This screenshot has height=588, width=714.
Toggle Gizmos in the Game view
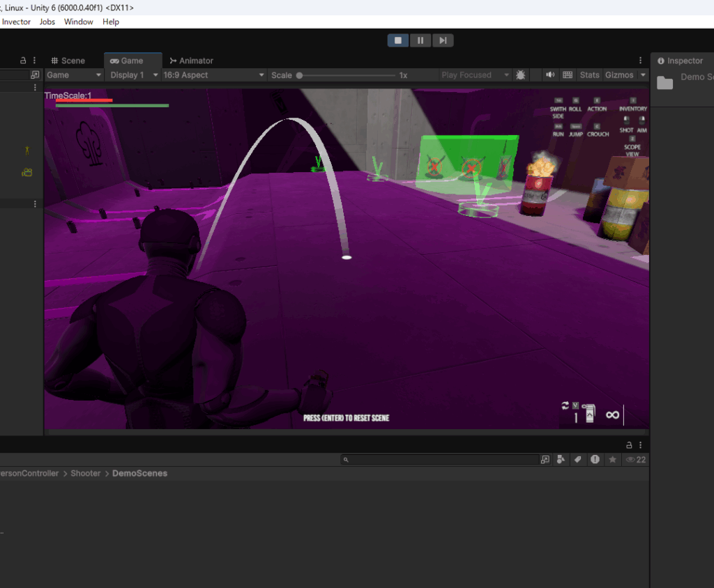(618, 75)
